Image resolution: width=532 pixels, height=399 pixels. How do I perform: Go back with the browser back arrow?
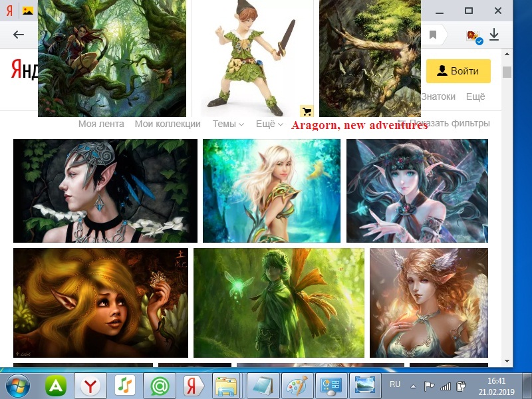pyautogui.click(x=19, y=35)
